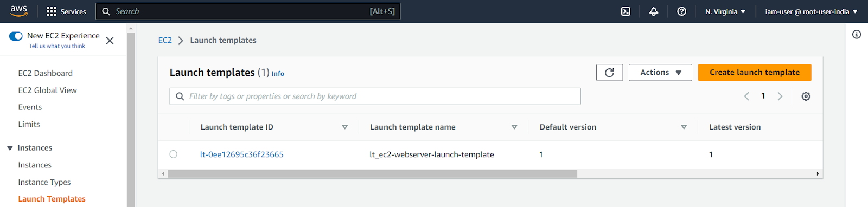The image size is (868, 207).
Task: Open the Services grid menu
Action: point(66,11)
